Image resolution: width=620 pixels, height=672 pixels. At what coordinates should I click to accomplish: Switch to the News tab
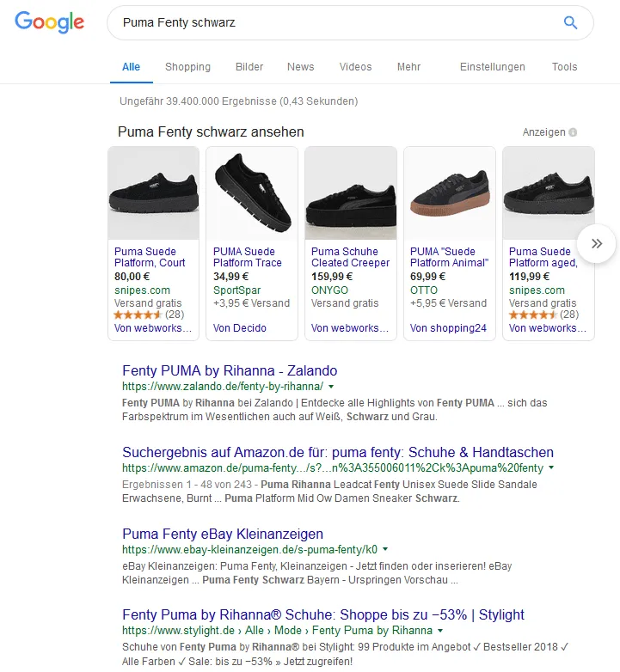tap(301, 67)
